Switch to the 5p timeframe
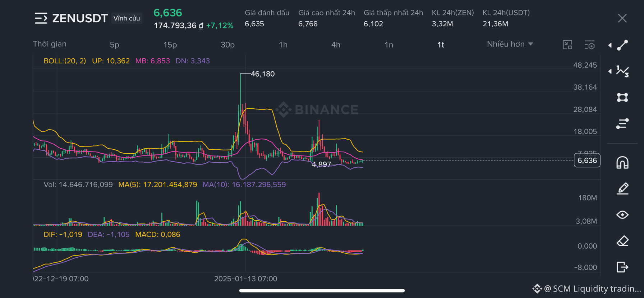 click(x=114, y=45)
